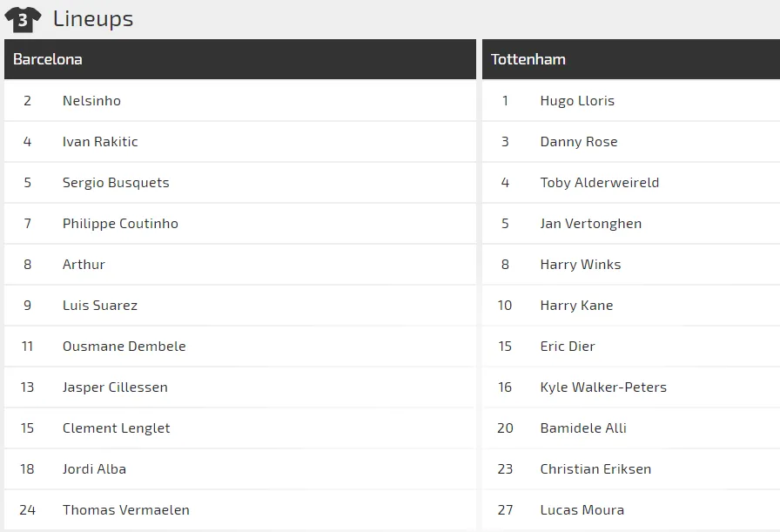The image size is (780, 532).
Task: Click the jersey icon beside Lineups
Action: (x=23, y=19)
